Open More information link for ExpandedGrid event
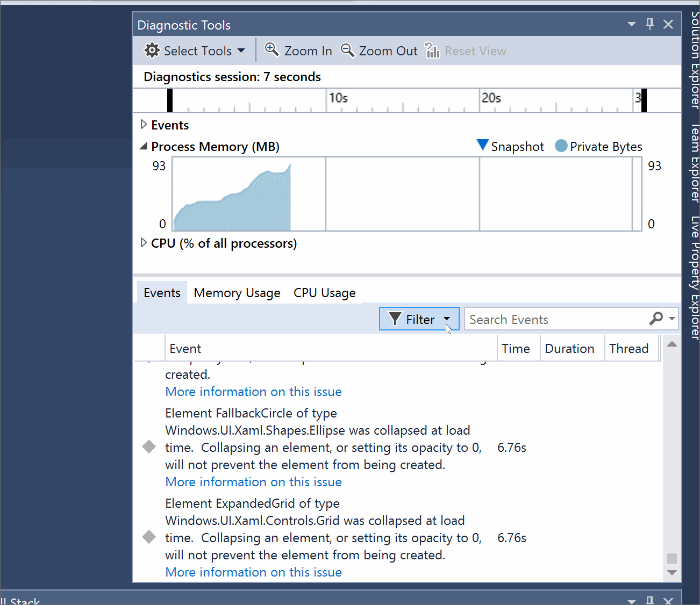This screenshot has height=605, width=700. pos(253,572)
